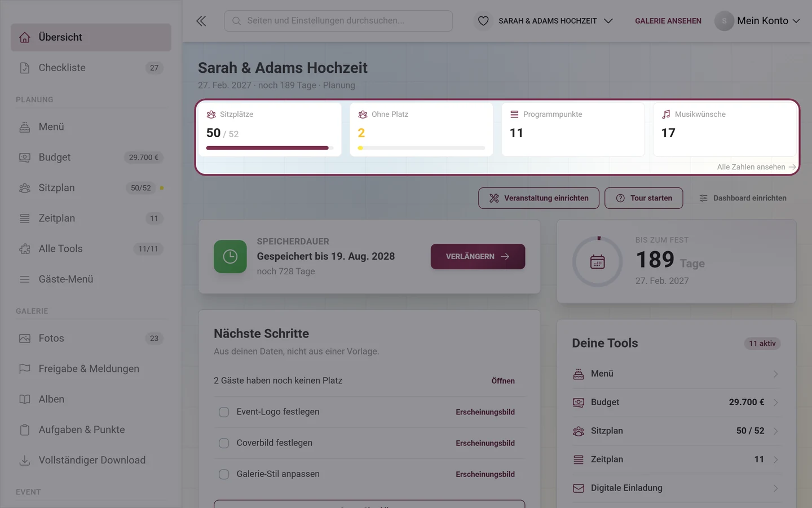Screen dimensions: 812x508
Task: Click Alle Zahlen ansehen link
Action: [x=756, y=167]
